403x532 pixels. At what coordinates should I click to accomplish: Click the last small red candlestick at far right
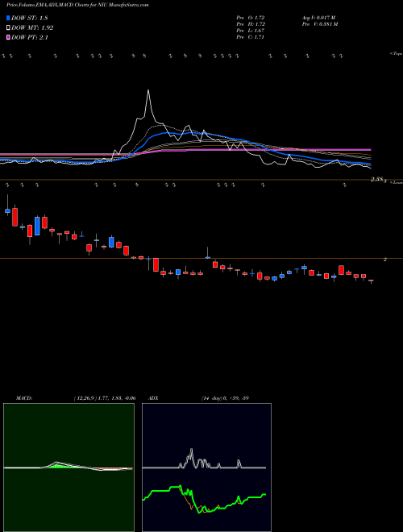coord(371,281)
